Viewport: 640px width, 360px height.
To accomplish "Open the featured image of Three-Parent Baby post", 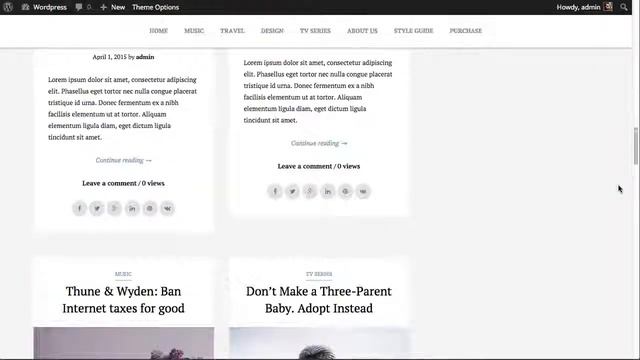I will coord(319,343).
